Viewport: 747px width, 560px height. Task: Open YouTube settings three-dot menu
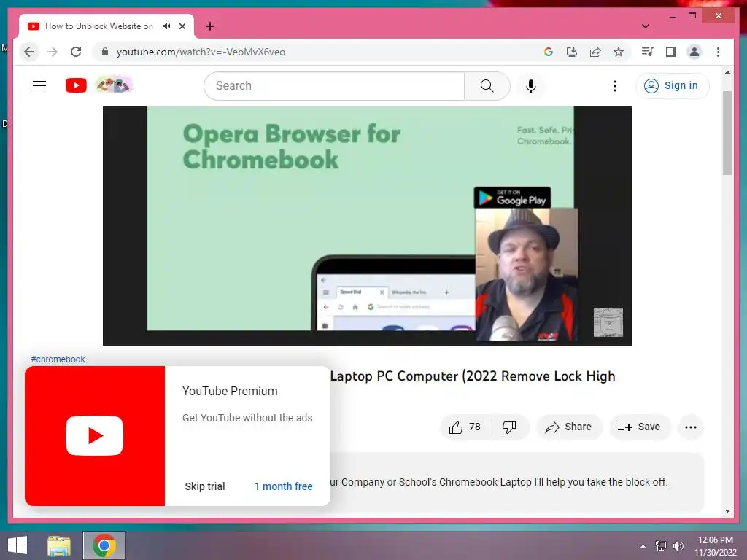coord(614,86)
